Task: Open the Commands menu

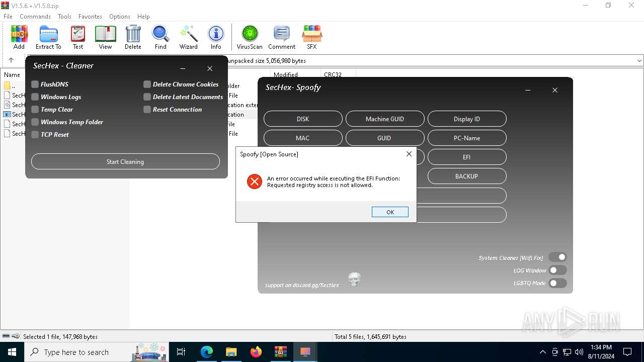Action: 35,17
